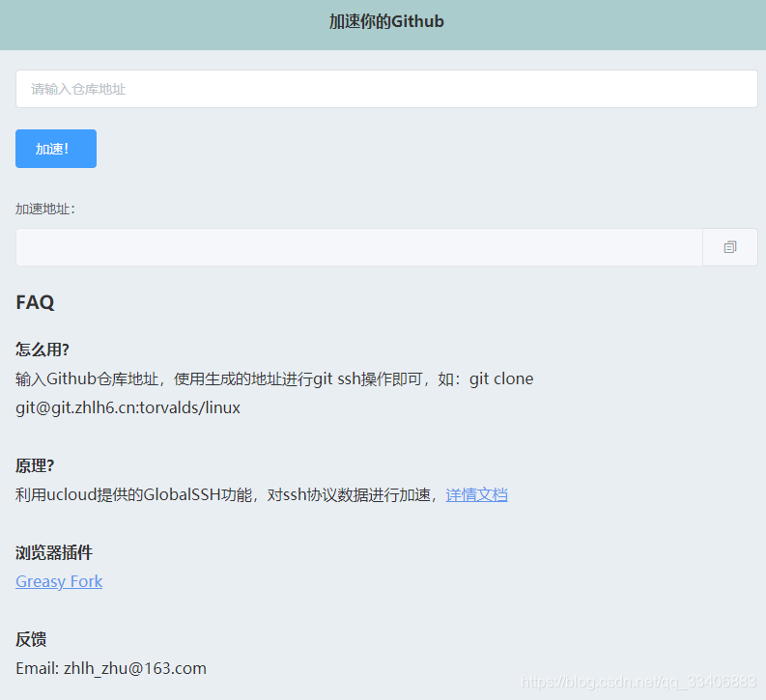Screen dimensions: 766x700
Task: Click the text 利用ucloud提供的GlobalSSH功能
Action: [133, 494]
